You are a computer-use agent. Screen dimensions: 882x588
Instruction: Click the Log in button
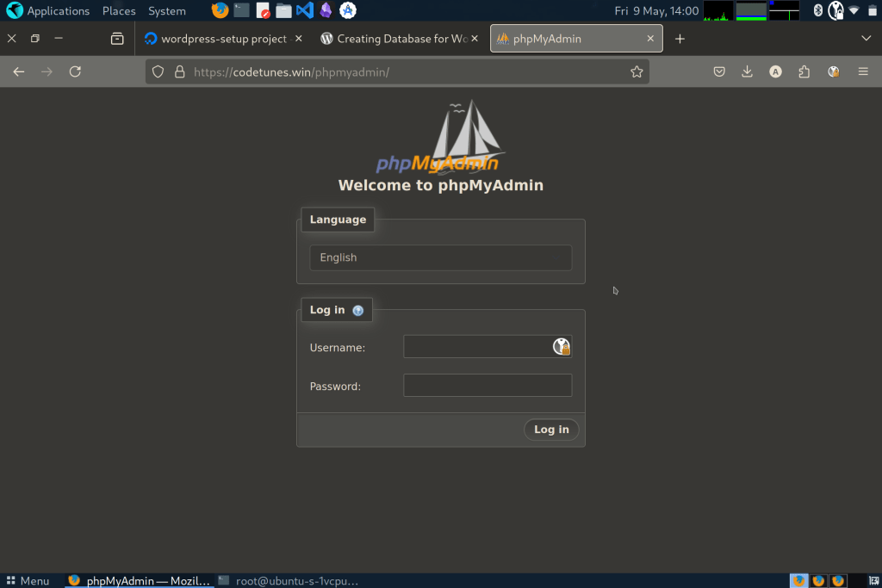coord(550,430)
